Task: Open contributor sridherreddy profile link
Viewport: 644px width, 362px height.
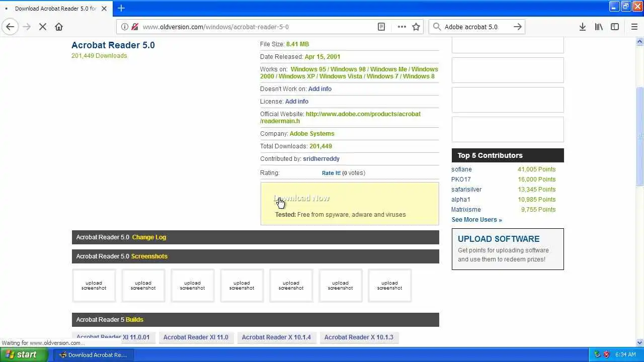Action: point(321,159)
